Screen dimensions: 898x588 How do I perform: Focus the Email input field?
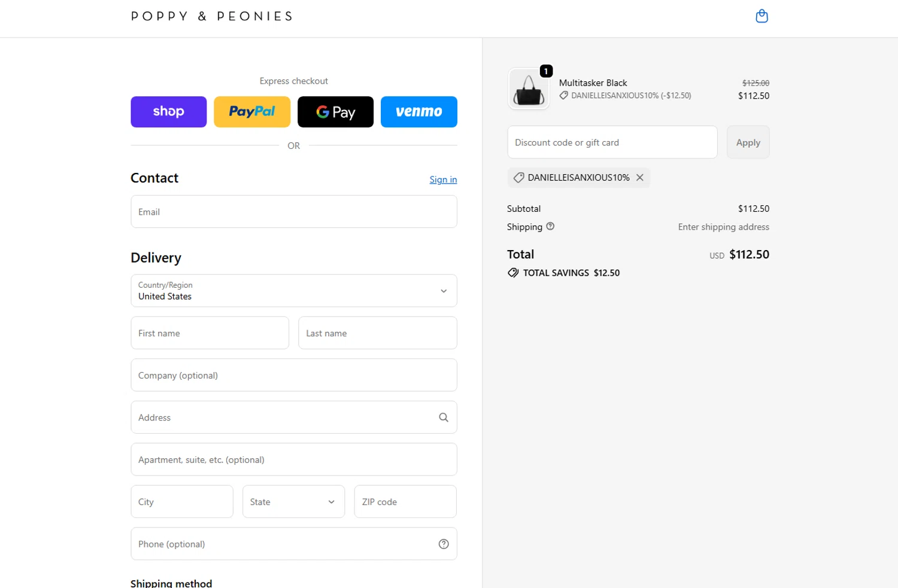coord(294,212)
